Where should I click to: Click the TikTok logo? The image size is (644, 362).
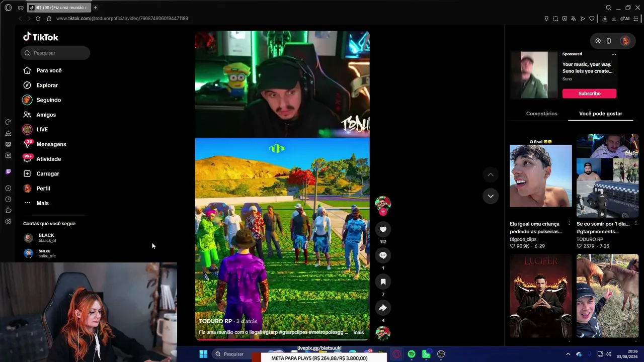pos(41,37)
